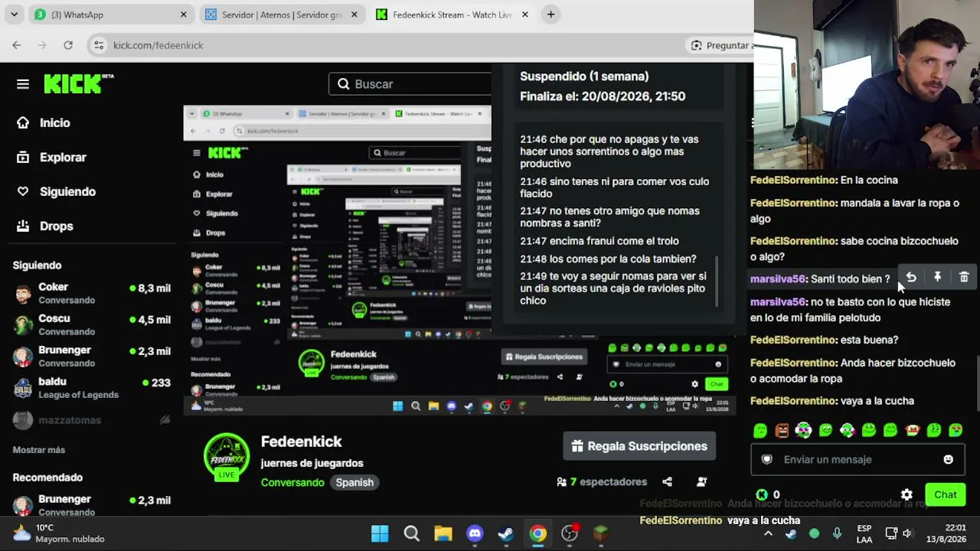Viewport: 980px width, 551px height.
Task: Open Coscu's channel from the sidebar
Action: click(92, 324)
